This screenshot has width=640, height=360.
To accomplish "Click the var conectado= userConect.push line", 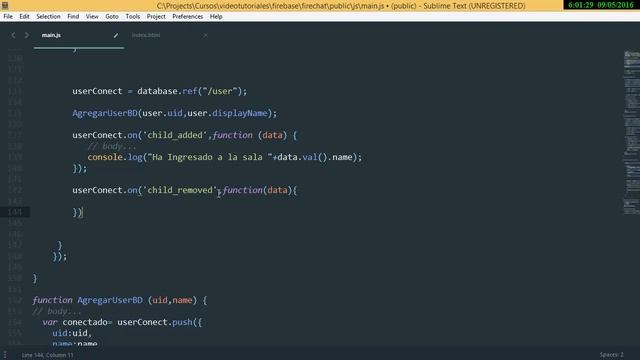I will point(122,322).
